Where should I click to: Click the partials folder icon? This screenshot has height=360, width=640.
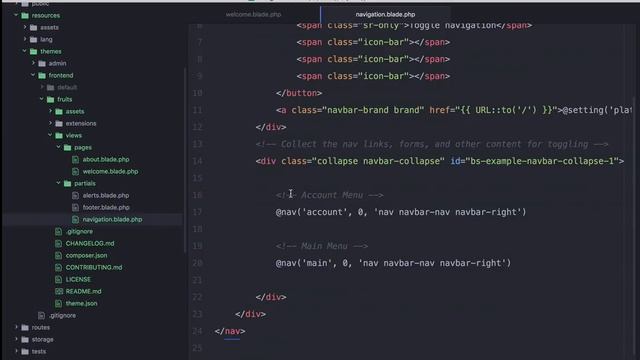tap(68, 184)
